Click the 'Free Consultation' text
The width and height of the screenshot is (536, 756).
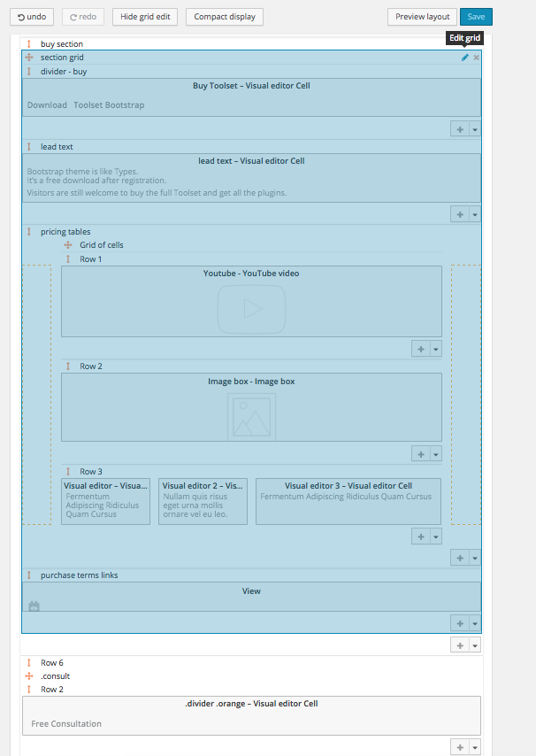pos(66,724)
